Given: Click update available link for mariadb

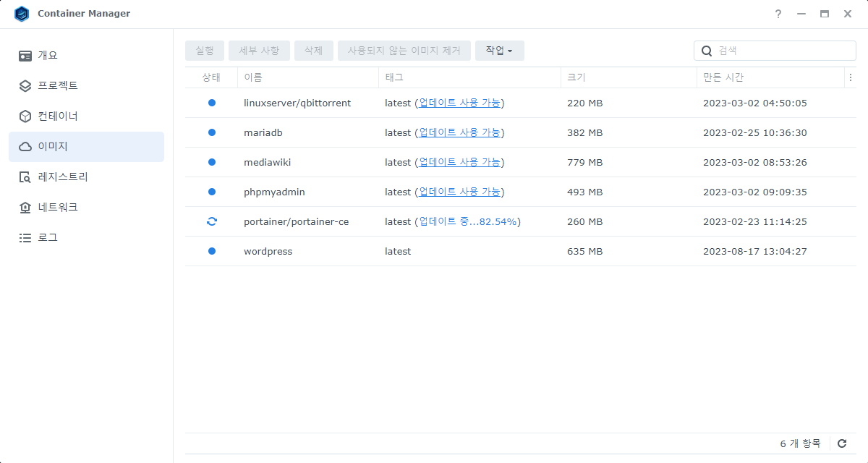Looking at the screenshot, I should click(459, 132).
